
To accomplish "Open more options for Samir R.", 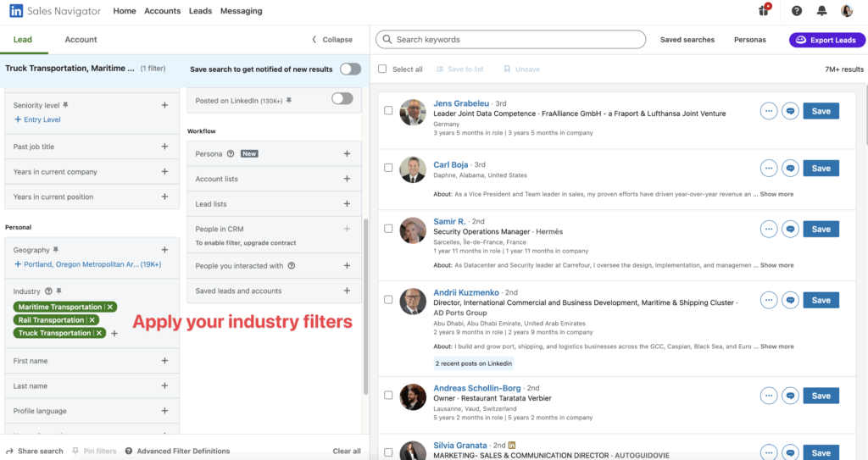I will pyautogui.click(x=768, y=230).
